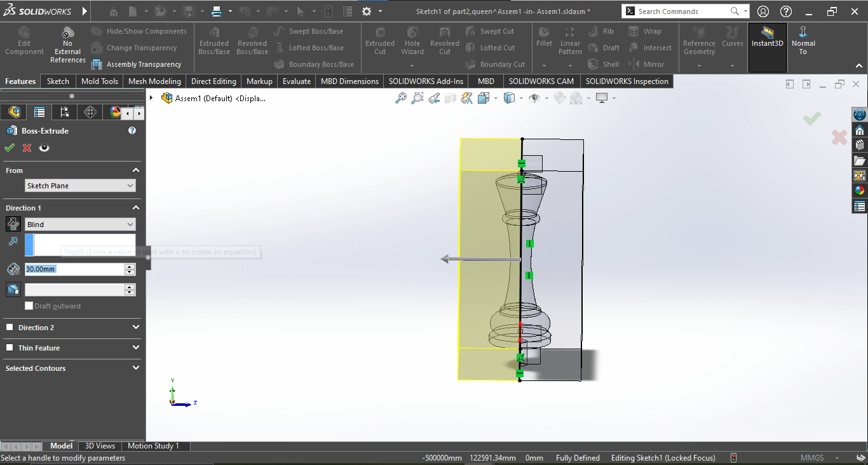Click Extruded Cut in Features ribbon
Viewport: 868px width, 465px height.
click(x=380, y=41)
